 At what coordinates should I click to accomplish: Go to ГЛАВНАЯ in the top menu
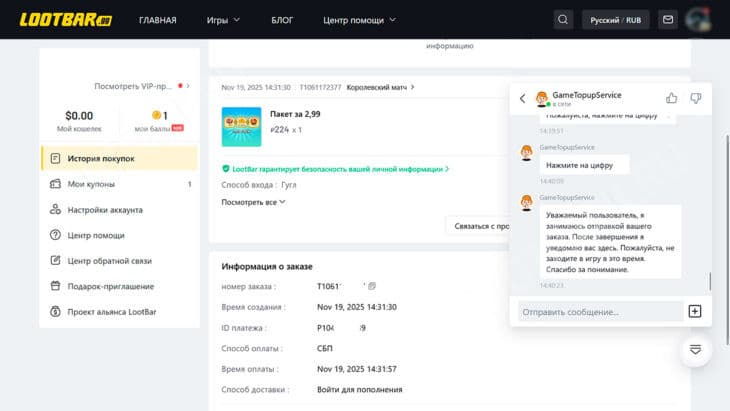click(x=157, y=20)
